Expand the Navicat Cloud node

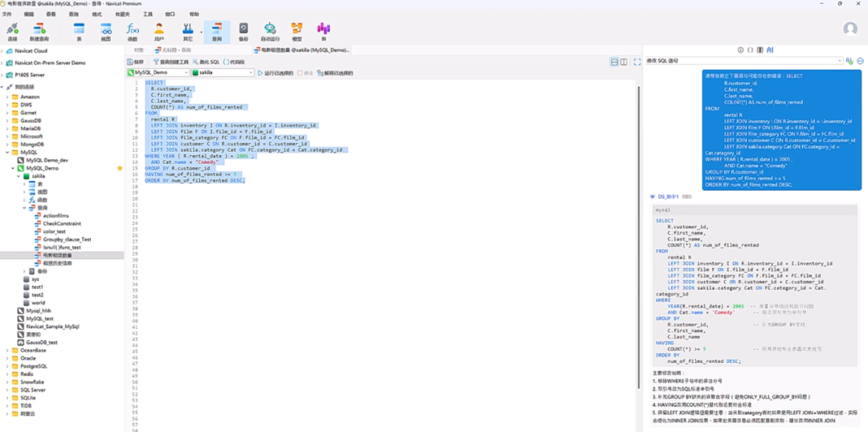[x=2, y=51]
